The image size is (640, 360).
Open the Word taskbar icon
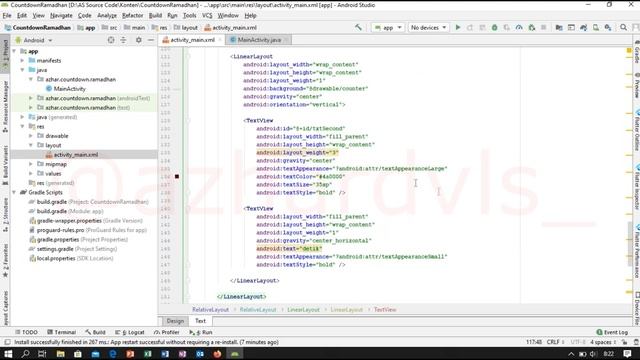(165, 354)
